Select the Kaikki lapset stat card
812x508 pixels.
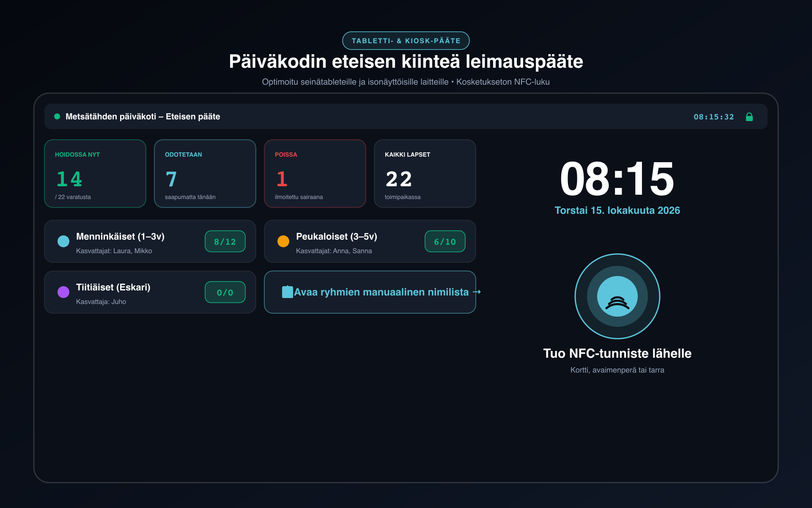point(425,174)
